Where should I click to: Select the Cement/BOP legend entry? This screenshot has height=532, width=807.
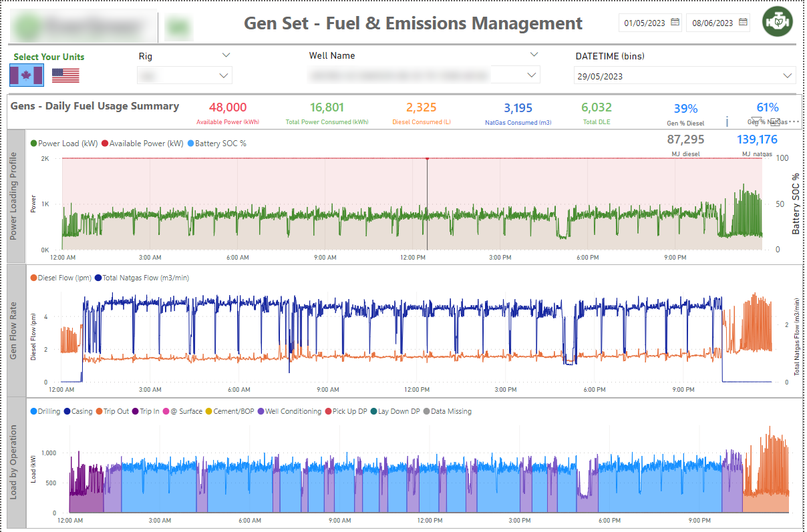[x=229, y=412]
